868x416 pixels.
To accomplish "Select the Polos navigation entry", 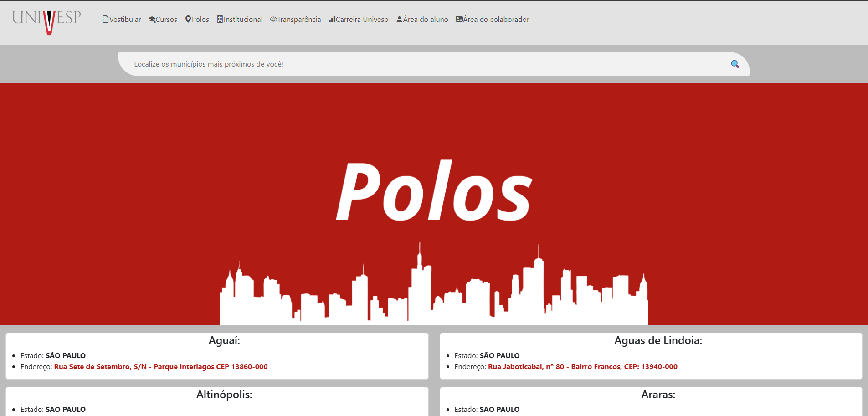I will click(x=200, y=19).
